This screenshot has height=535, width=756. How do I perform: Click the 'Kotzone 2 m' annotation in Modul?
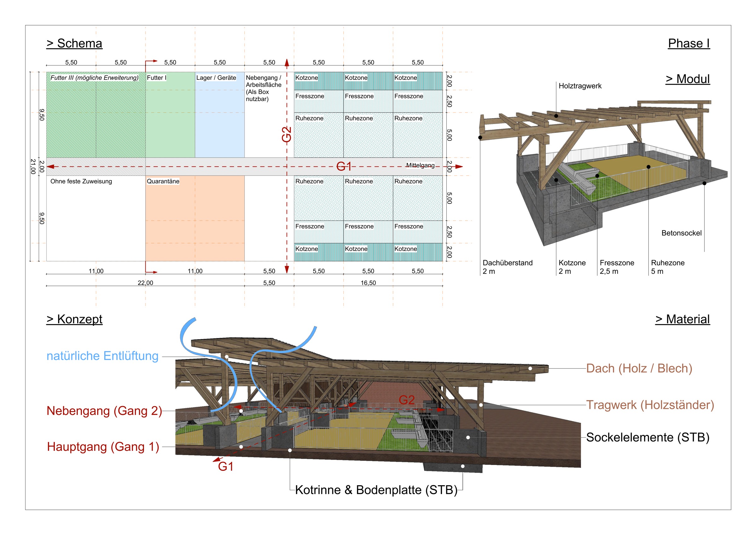pyautogui.click(x=572, y=267)
